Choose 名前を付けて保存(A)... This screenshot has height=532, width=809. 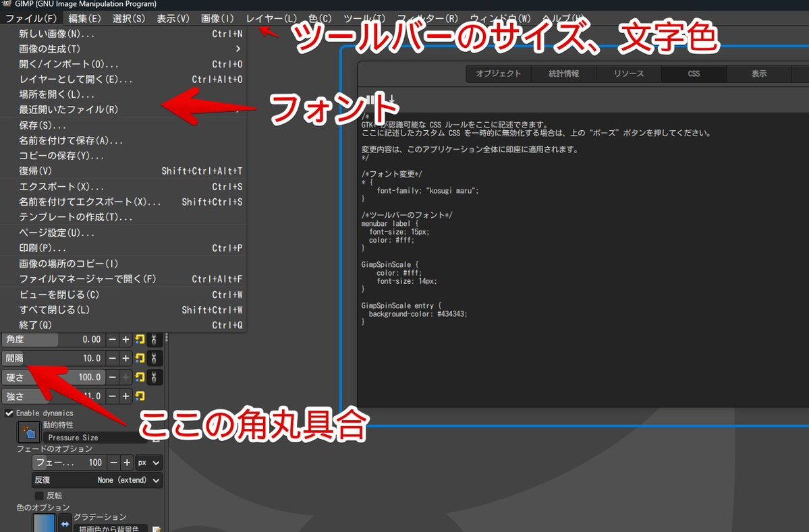pyautogui.click(x=124, y=140)
